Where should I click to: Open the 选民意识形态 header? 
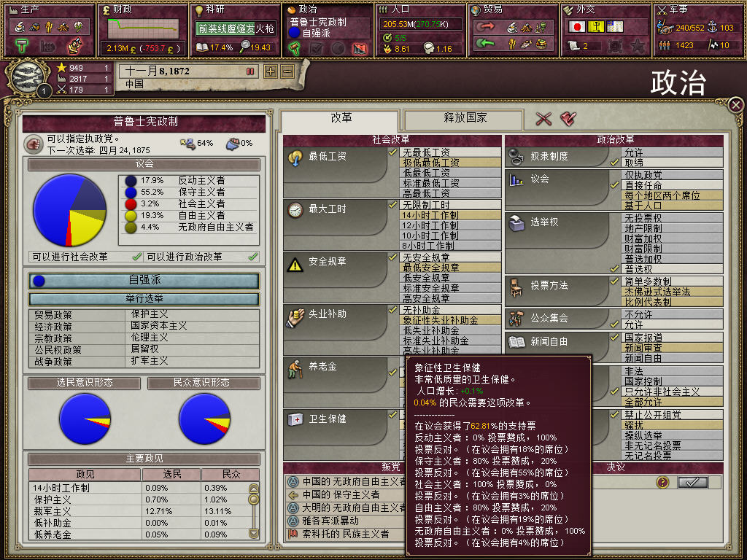point(85,382)
